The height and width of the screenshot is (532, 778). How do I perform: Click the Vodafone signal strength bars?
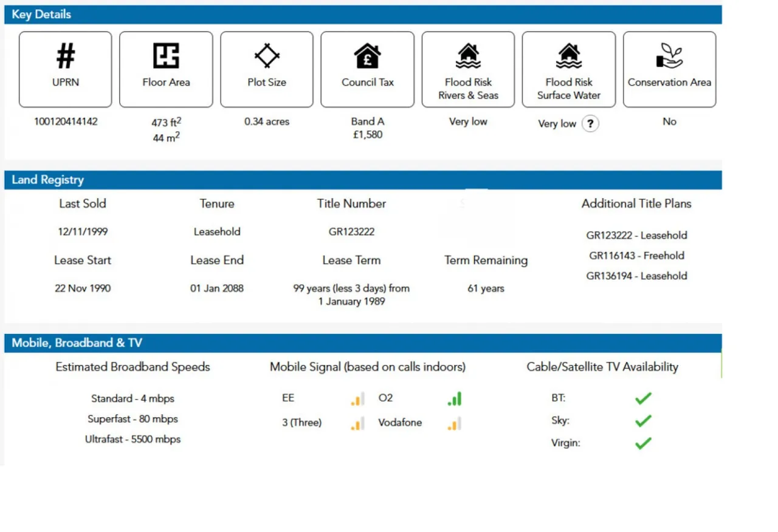[454, 423]
